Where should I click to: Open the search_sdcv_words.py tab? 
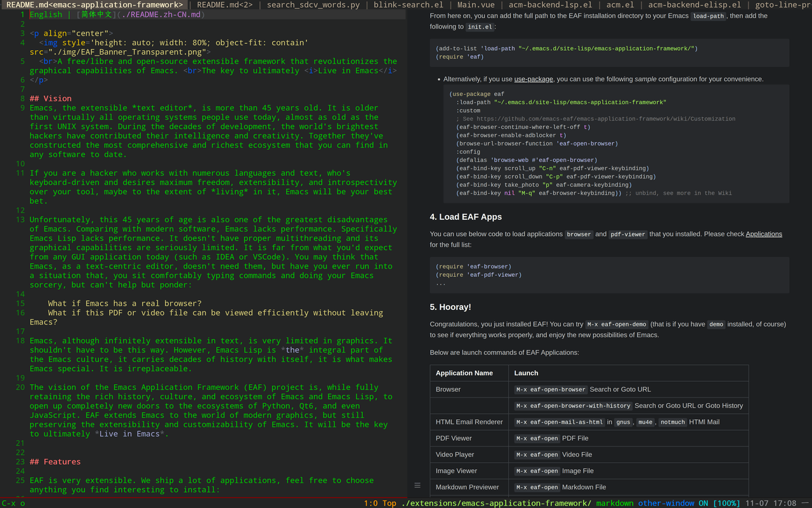tap(313, 4)
